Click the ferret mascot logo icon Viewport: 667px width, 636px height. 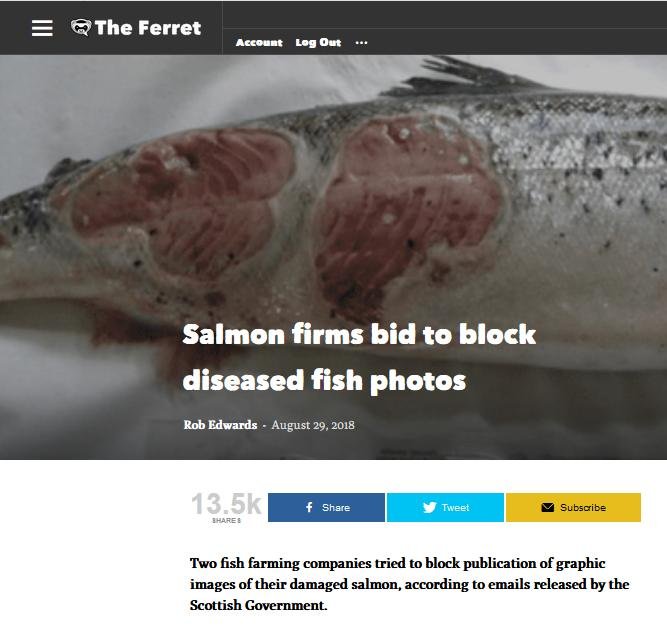pyautogui.click(x=81, y=28)
